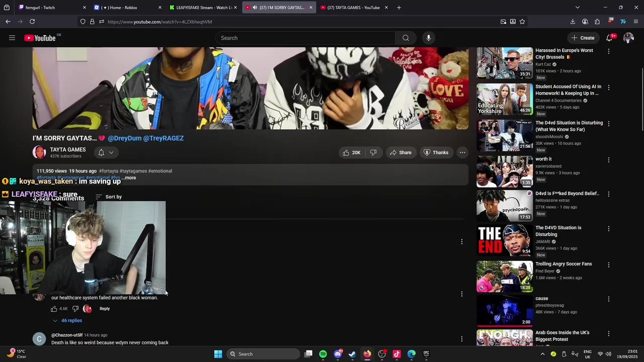Open YouTube notifications bell
Screen dimensions: 644x362
tap(609, 38)
